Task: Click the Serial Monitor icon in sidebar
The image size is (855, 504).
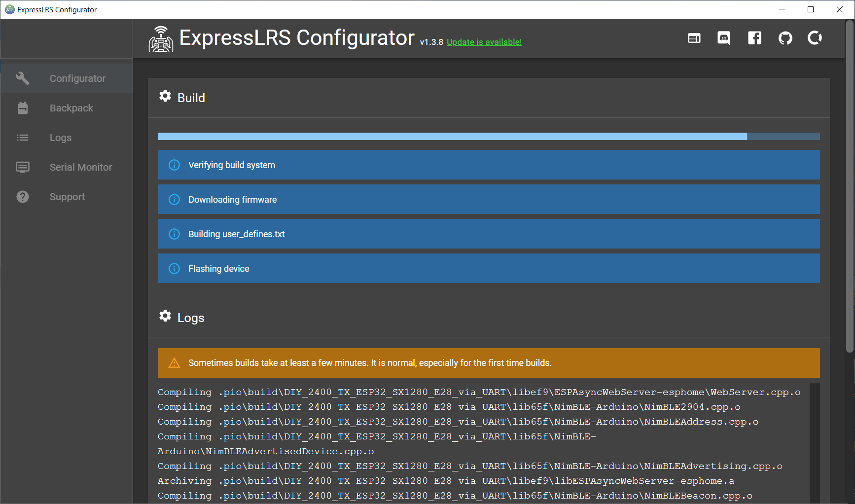Action: pyautogui.click(x=23, y=167)
